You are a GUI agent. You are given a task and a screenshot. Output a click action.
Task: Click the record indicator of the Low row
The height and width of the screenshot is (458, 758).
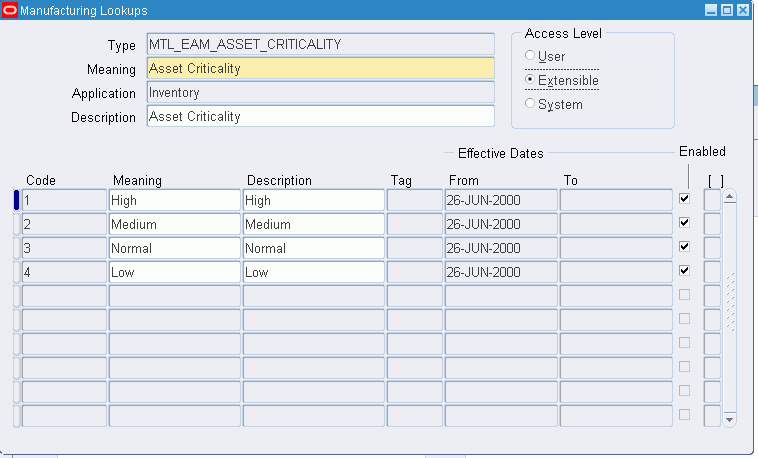(x=16, y=272)
